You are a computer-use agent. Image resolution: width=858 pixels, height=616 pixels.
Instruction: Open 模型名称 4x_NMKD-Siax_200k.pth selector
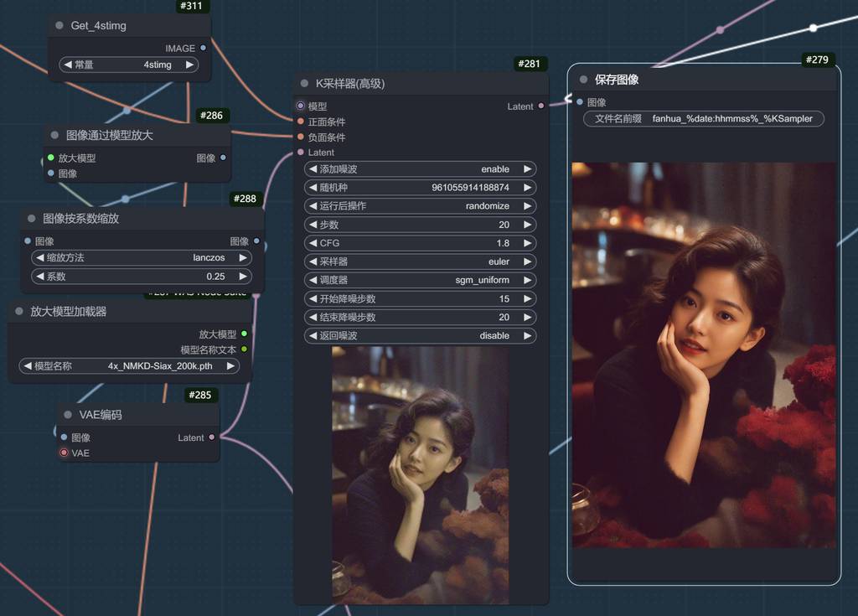129,366
